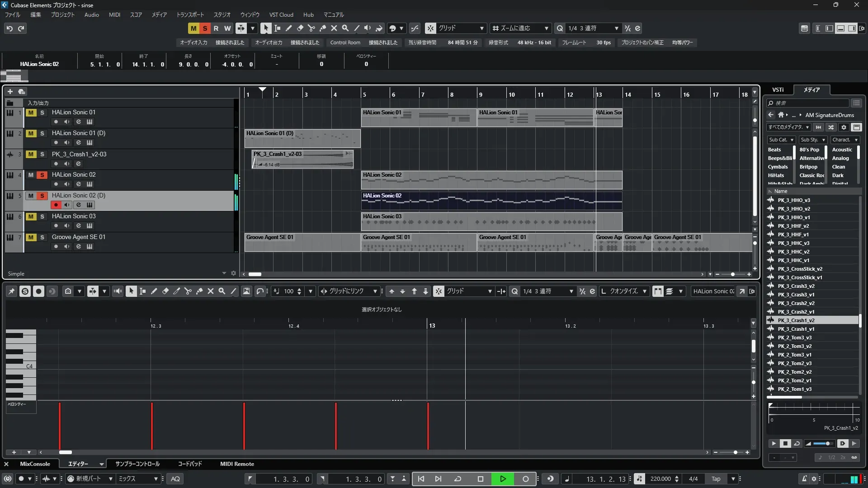Toggle Solo on HALion Sonic 03 track
Image resolution: width=868 pixels, height=488 pixels.
(x=42, y=216)
